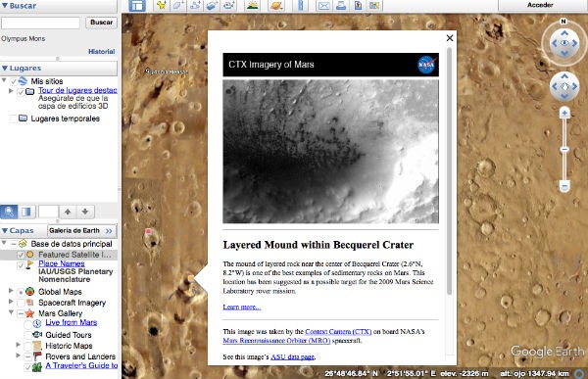Zoom out using the minus button
588x379 pixels.
click(564, 186)
